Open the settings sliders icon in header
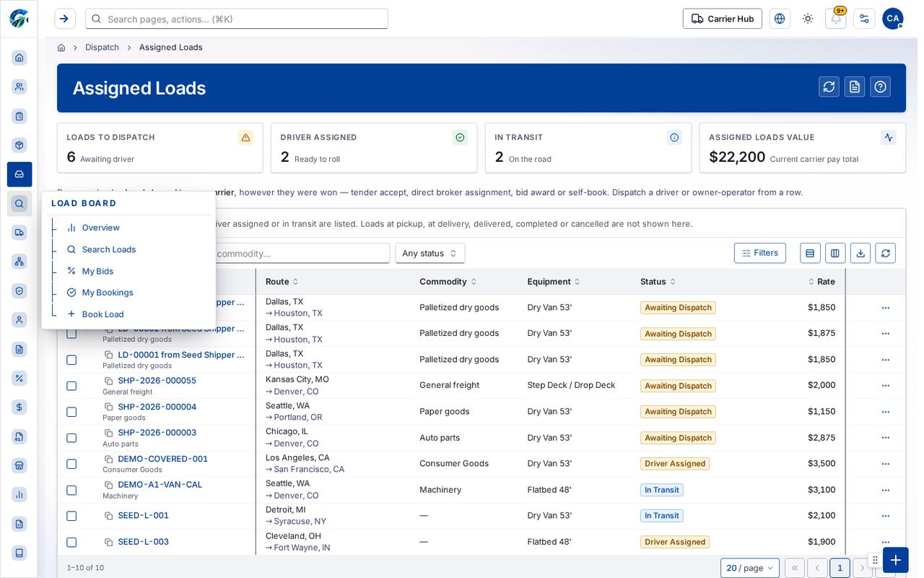 click(864, 19)
